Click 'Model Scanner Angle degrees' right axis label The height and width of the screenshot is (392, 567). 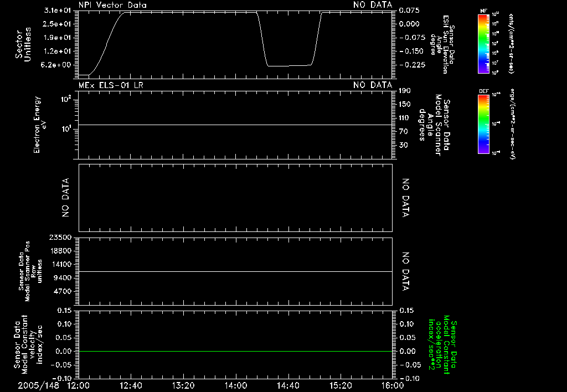click(x=434, y=125)
